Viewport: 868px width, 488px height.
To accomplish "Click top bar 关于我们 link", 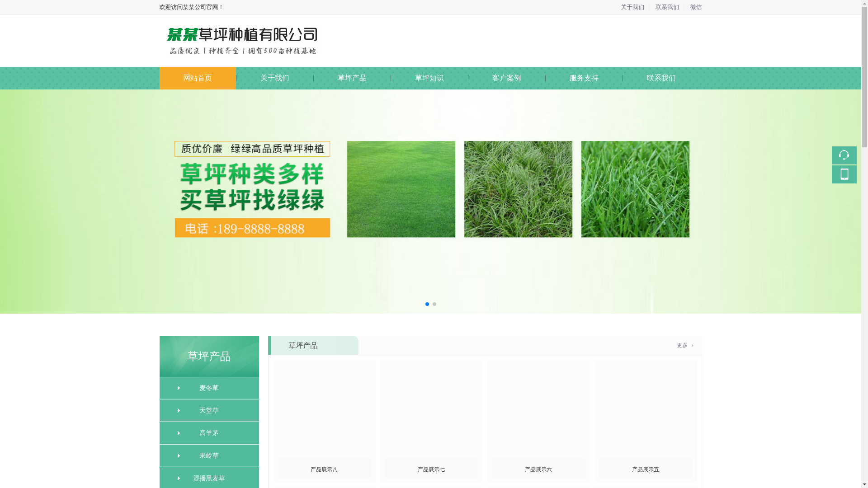I will [632, 7].
